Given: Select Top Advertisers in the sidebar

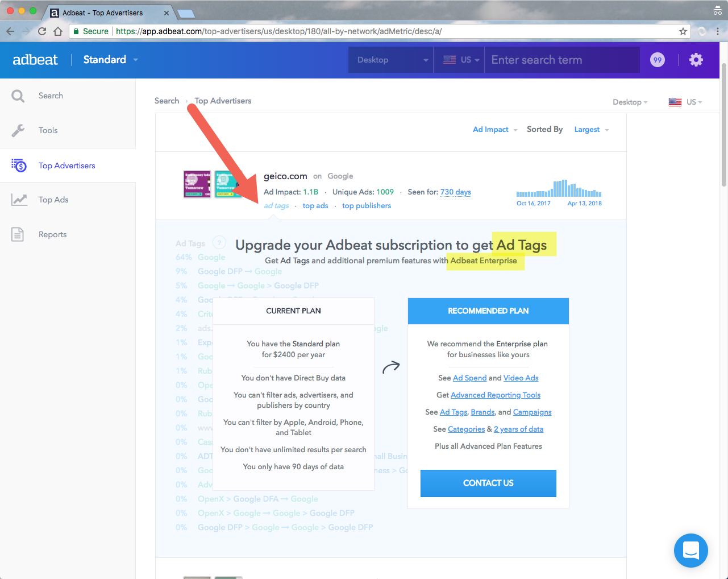Looking at the screenshot, I should point(67,166).
